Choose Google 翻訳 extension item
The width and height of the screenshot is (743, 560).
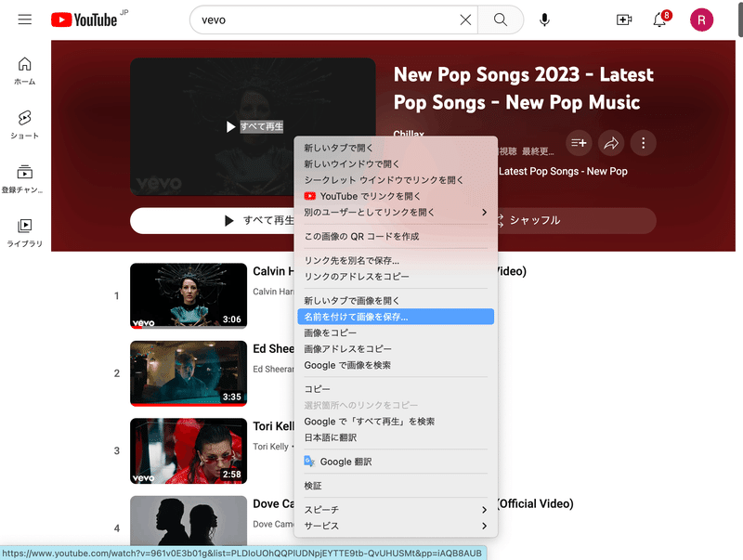click(x=396, y=462)
